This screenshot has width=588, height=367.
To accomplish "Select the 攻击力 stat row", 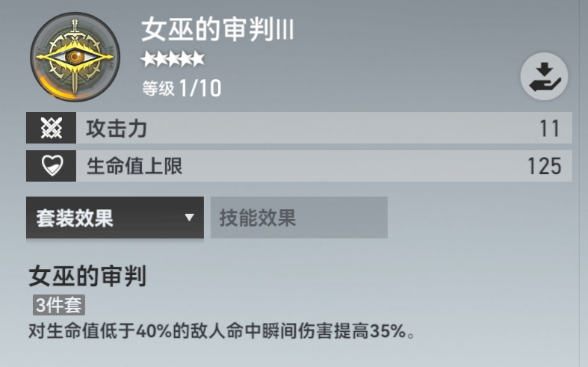I will tap(299, 128).
